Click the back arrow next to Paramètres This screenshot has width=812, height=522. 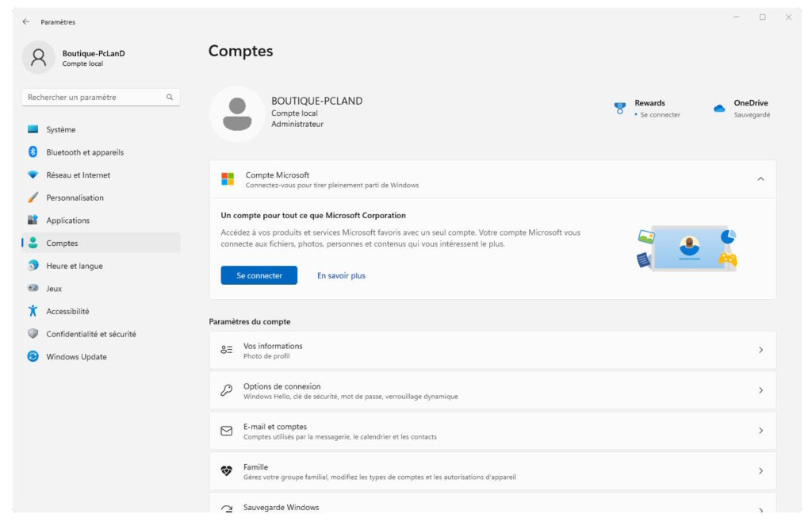pyautogui.click(x=28, y=22)
